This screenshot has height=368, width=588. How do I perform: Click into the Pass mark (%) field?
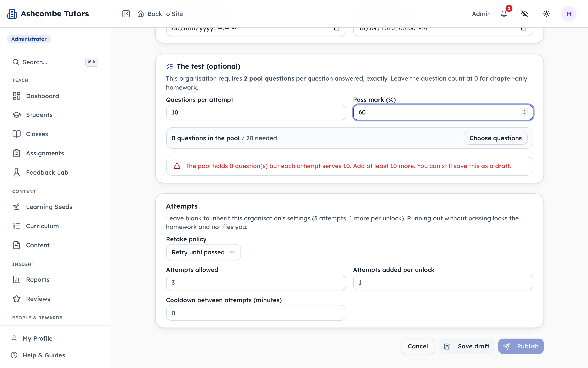(443, 112)
